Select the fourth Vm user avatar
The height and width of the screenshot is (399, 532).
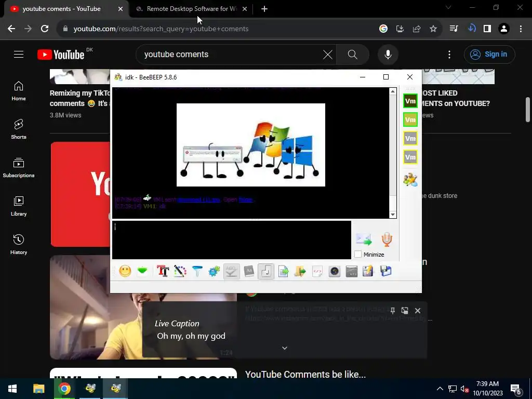pyautogui.click(x=410, y=157)
